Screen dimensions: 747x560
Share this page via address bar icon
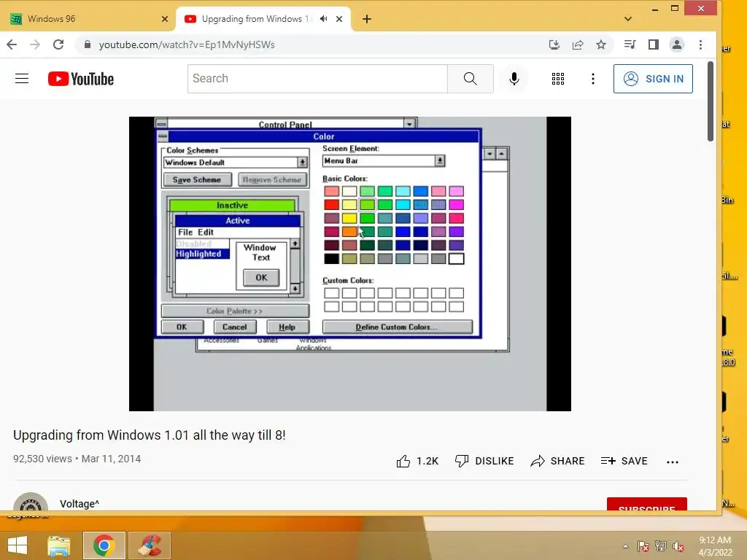pos(578,44)
